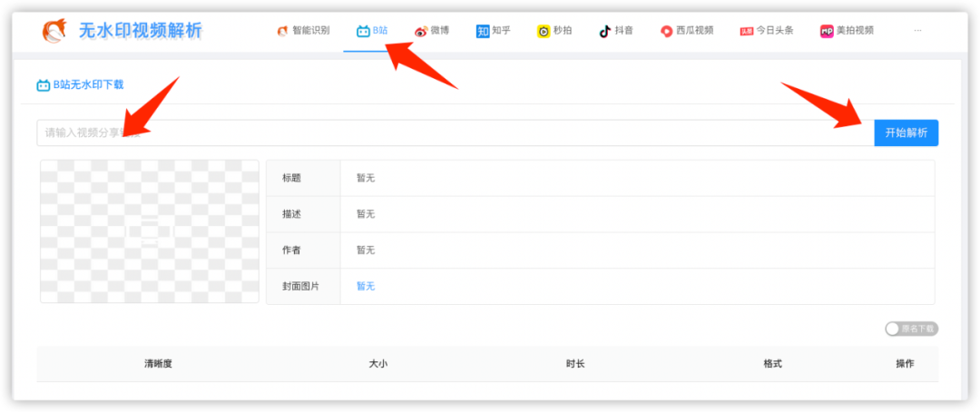Screen dimensions: 980x412
Task: Click the 知乎 Zhihu icon
Action: [483, 31]
